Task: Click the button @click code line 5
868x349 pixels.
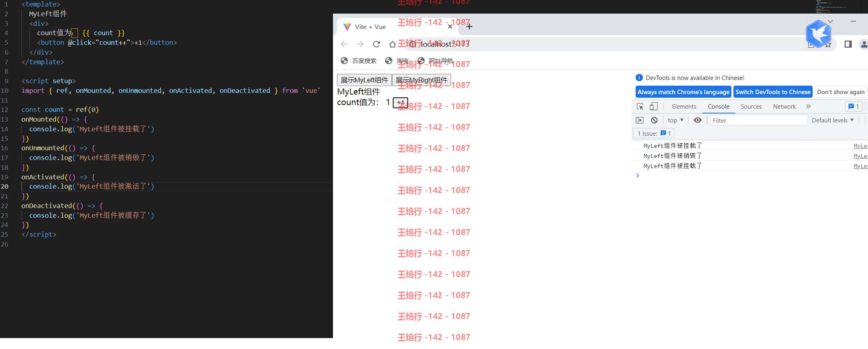Action: click(x=107, y=43)
